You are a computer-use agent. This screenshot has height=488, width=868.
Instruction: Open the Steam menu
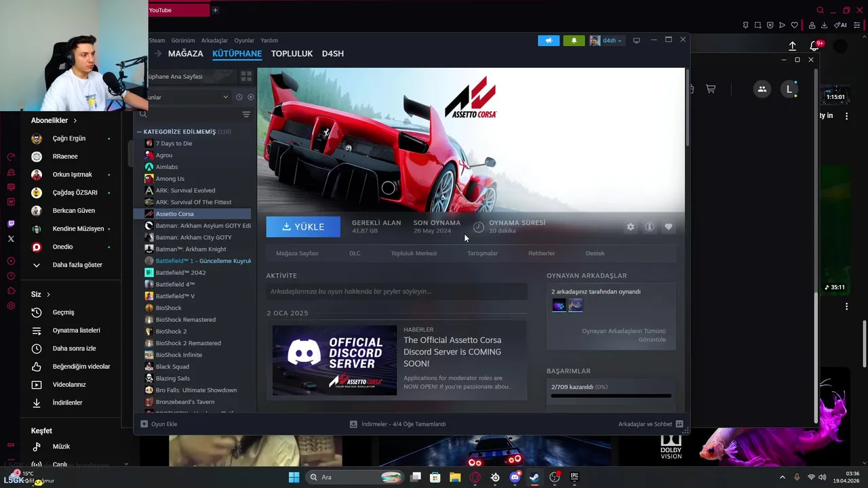pos(157,41)
